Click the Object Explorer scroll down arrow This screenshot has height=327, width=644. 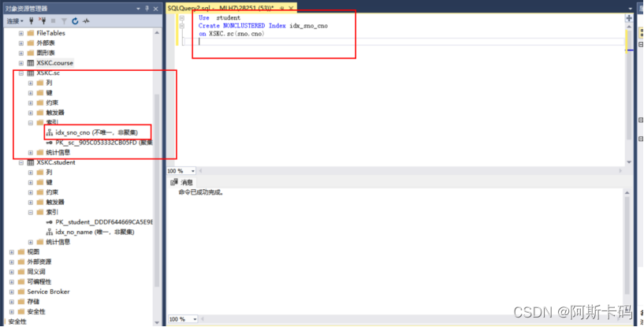157,322
